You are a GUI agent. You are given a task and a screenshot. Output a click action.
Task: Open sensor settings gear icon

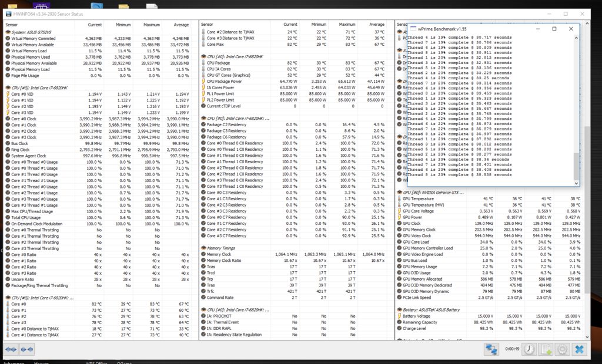563,349
